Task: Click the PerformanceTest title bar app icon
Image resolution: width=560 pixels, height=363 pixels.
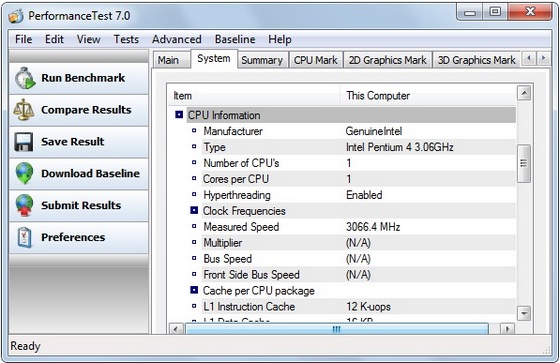Action: [x=16, y=16]
